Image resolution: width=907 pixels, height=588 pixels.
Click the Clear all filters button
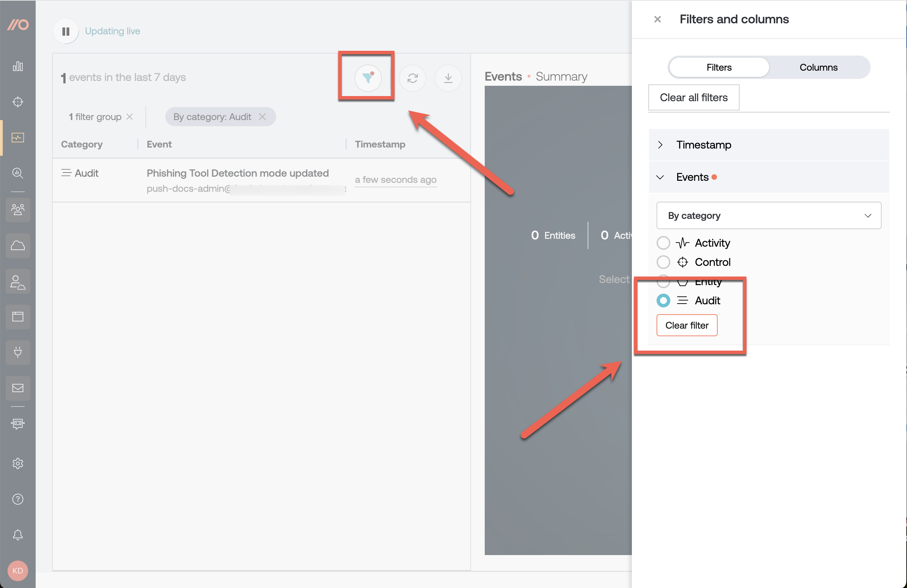(694, 97)
